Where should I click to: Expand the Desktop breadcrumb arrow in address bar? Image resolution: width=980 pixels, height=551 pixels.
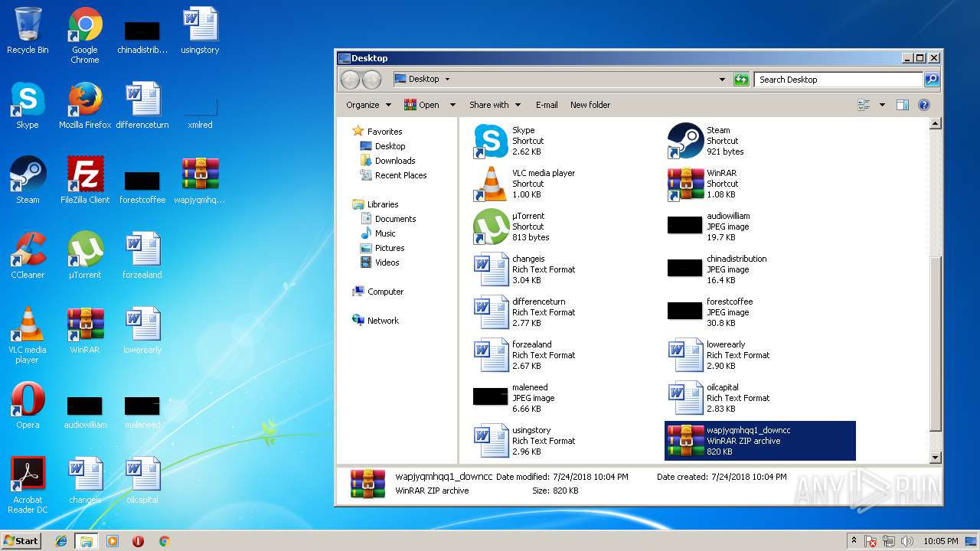click(x=447, y=79)
